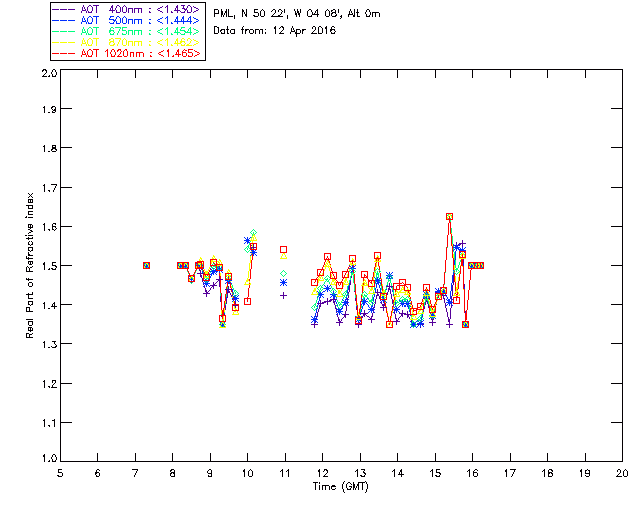
Task: Click the y-axis tick label "1.0"
Action: (x=49, y=458)
